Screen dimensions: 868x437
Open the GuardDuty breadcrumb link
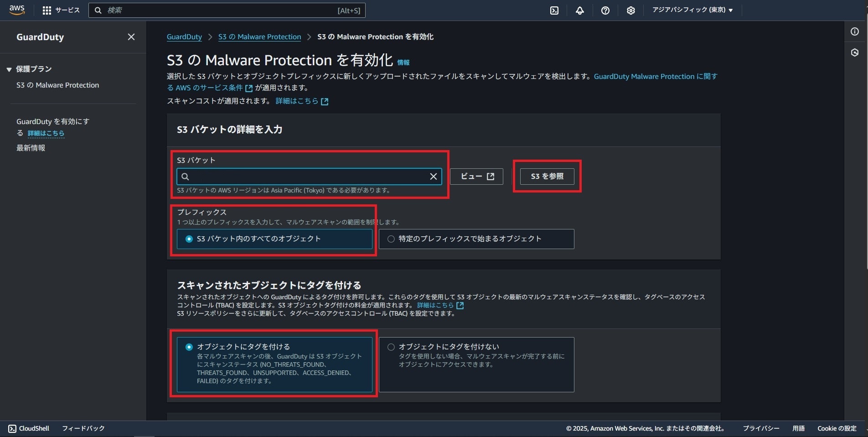pos(184,36)
